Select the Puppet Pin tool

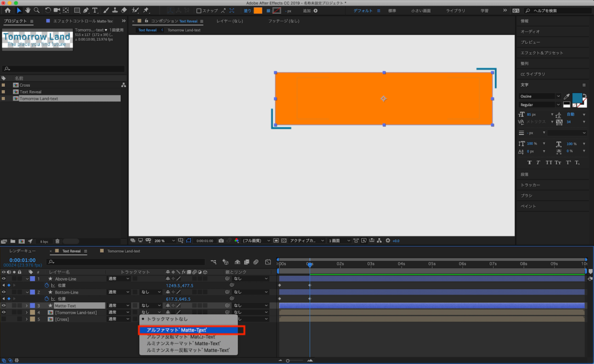pyautogui.click(x=146, y=10)
